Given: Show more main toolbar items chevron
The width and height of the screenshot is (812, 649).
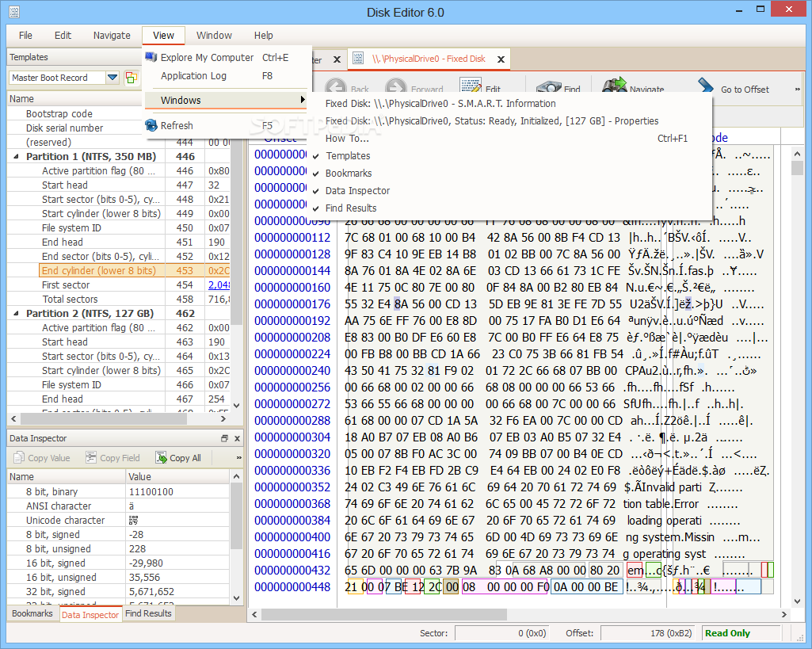Looking at the screenshot, I should tap(798, 89).
